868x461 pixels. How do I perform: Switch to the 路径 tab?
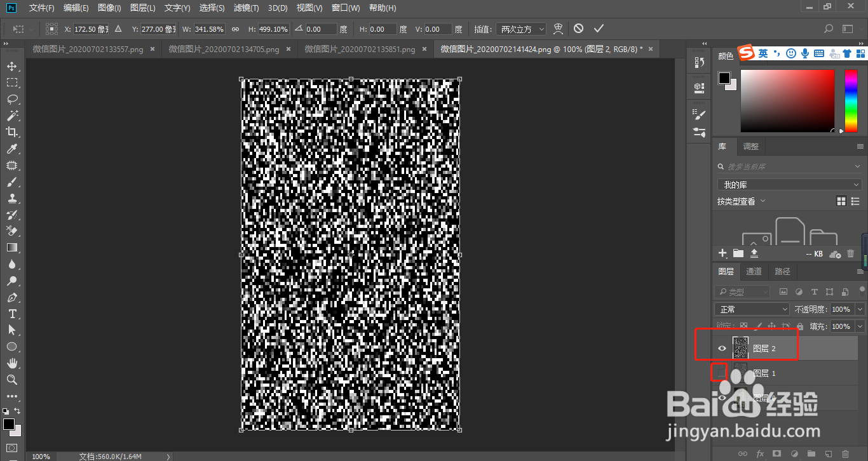pos(782,272)
